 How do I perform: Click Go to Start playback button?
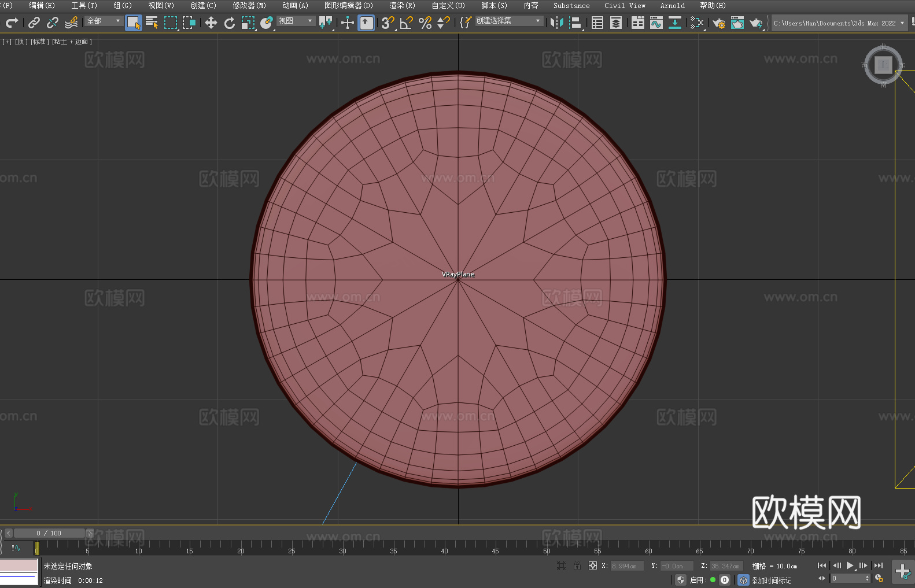(x=822, y=565)
